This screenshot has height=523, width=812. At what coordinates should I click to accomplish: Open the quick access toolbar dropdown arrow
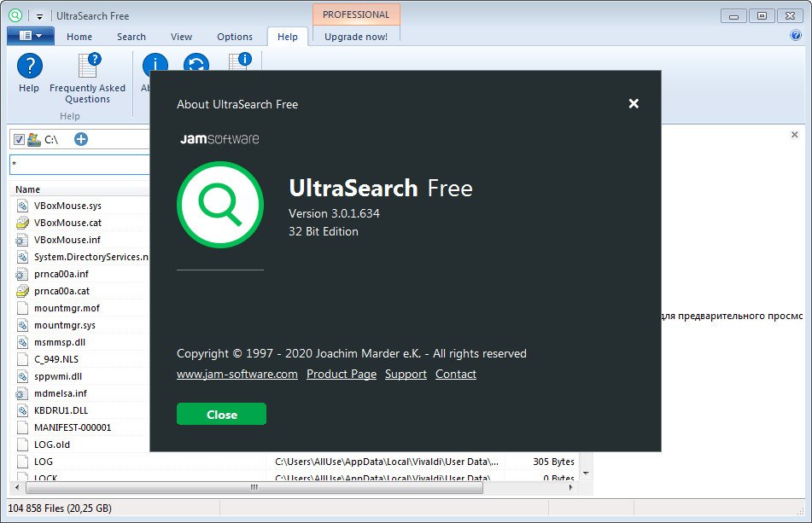point(39,16)
